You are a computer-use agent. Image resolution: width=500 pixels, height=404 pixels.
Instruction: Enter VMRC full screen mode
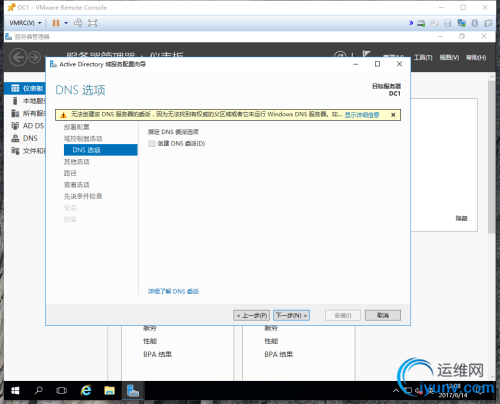click(x=92, y=23)
